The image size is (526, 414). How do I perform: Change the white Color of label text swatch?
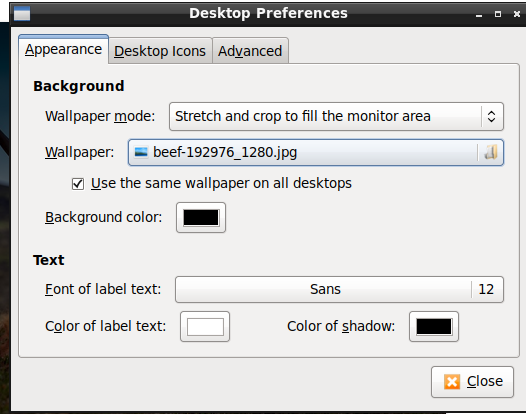click(205, 326)
